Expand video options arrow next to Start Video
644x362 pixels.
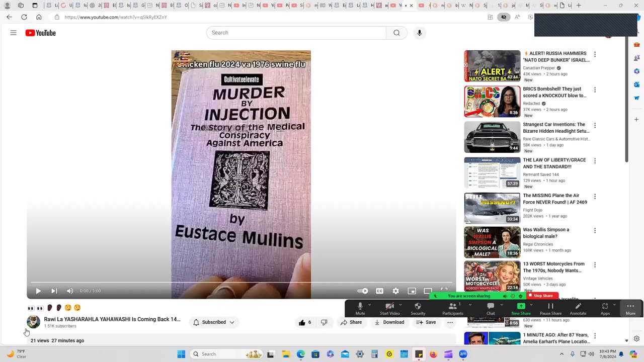[x=400, y=305]
